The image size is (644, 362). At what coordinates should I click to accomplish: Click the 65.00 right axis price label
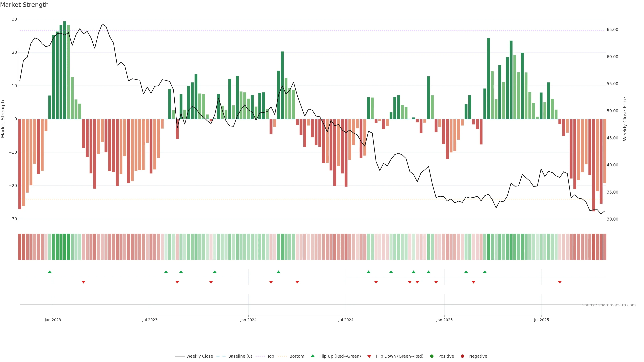[x=612, y=30]
